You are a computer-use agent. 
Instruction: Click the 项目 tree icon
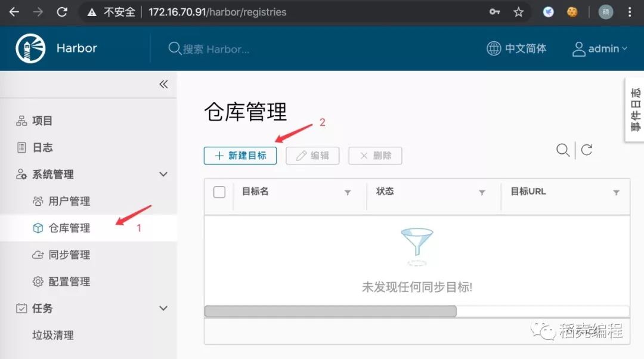click(x=21, y=121)
